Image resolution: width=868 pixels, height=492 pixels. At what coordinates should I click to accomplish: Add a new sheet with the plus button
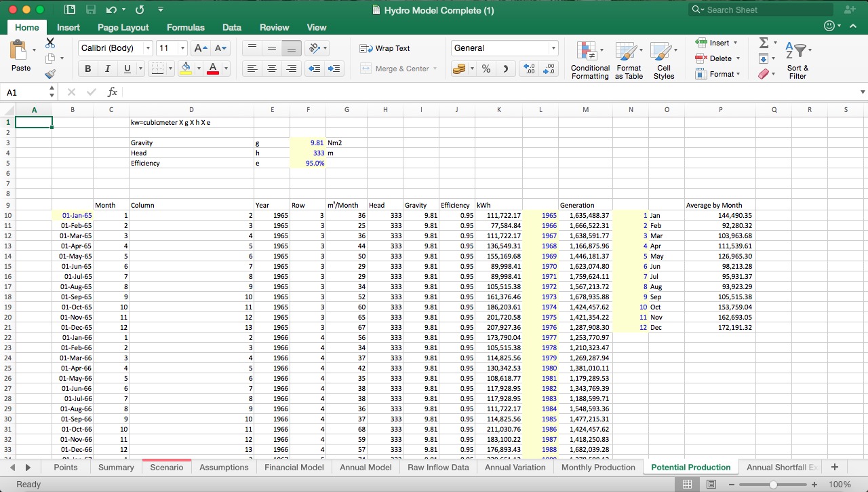click(834, 467)
